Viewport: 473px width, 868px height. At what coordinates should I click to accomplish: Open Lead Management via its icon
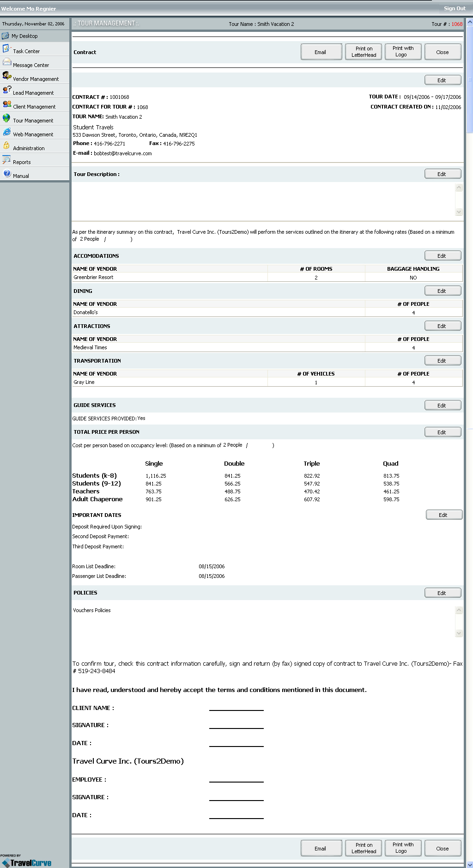pyautogui.click(x=6, y=90)
